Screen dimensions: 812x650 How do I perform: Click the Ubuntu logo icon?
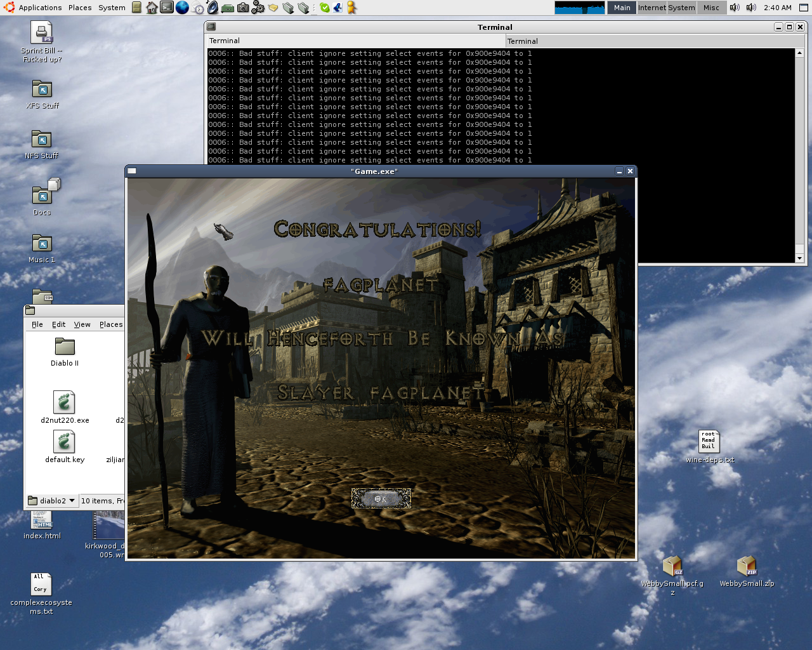(x=9, y=8)
